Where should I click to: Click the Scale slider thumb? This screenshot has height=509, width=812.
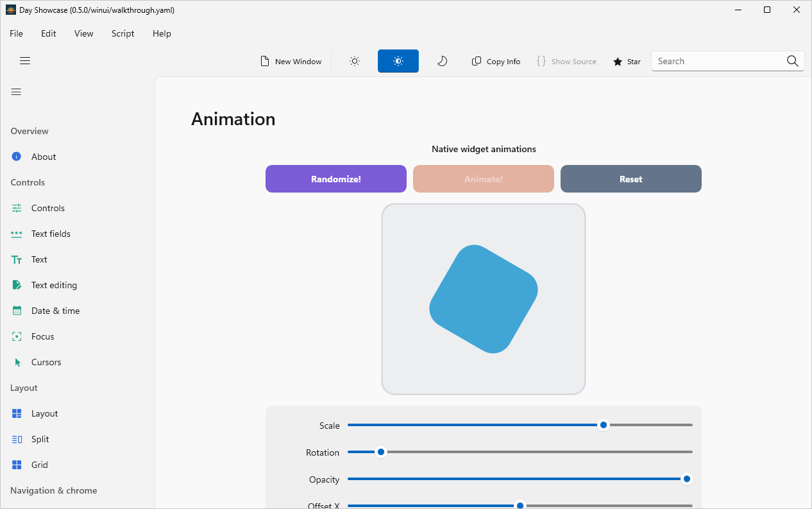tap(604, 425)
